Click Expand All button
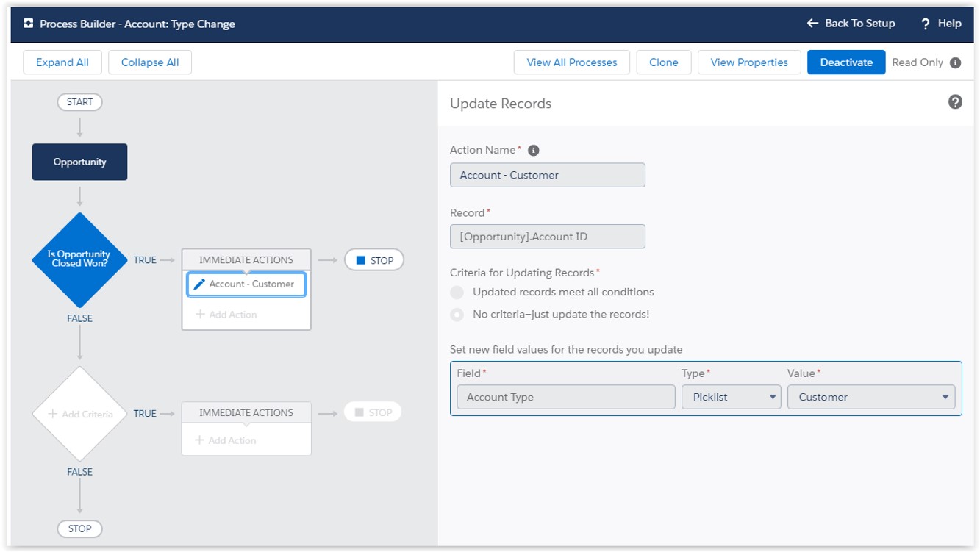Screen dimensions: 980x552 click(x=62, y=62)
